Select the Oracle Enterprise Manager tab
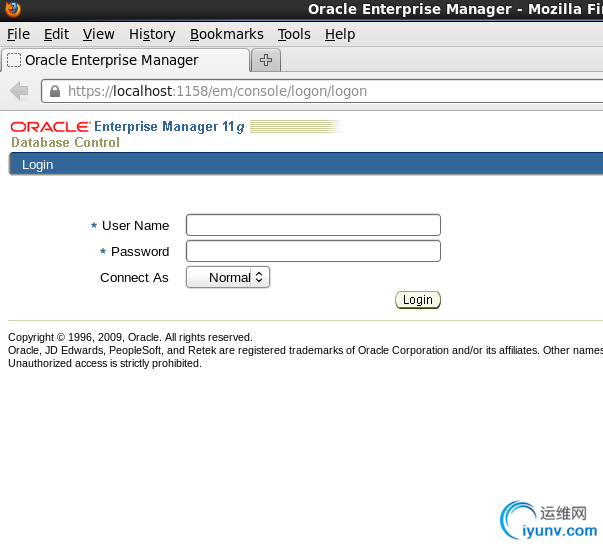Viewport: 603px width, 547px height. [125, 60]
